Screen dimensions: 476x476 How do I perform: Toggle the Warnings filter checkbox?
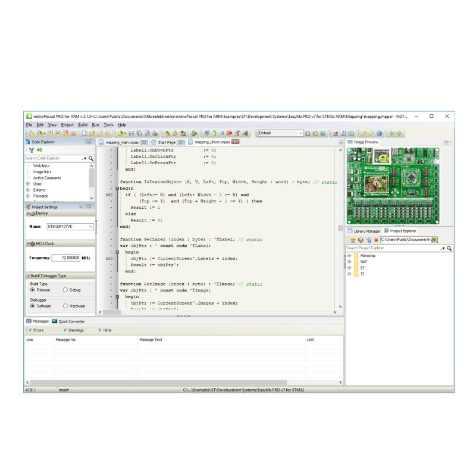tap(66, 329)
